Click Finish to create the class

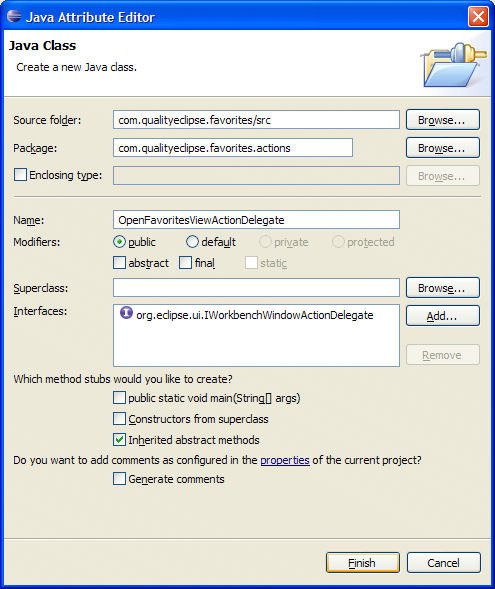click(363, 562)
